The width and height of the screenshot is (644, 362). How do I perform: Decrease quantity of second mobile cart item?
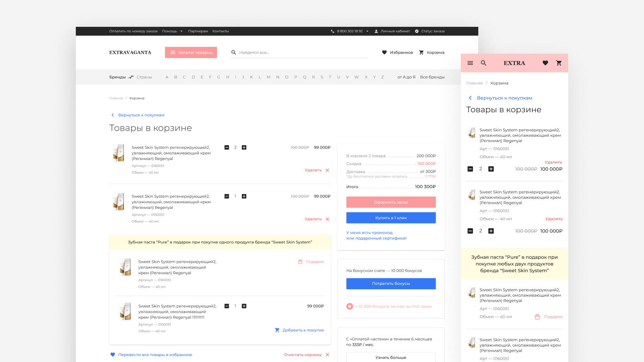[x=470, y=231]
